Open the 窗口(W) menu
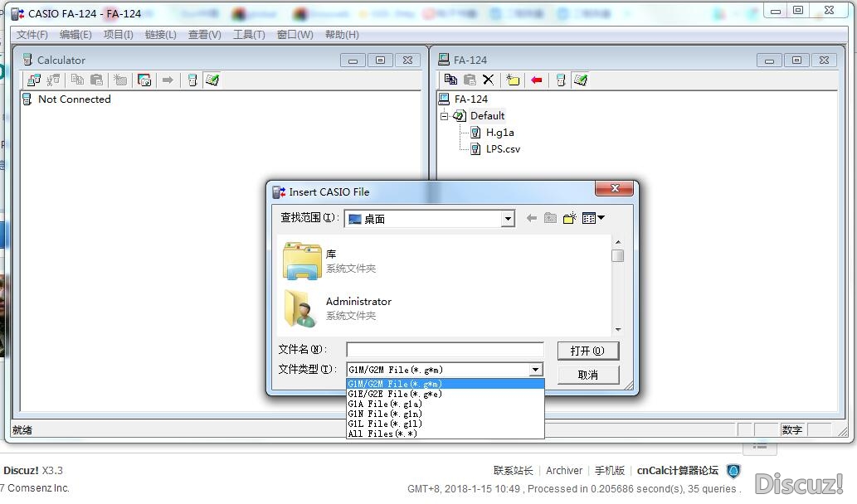This screenshot has height=504, width=857. point(295,34)
